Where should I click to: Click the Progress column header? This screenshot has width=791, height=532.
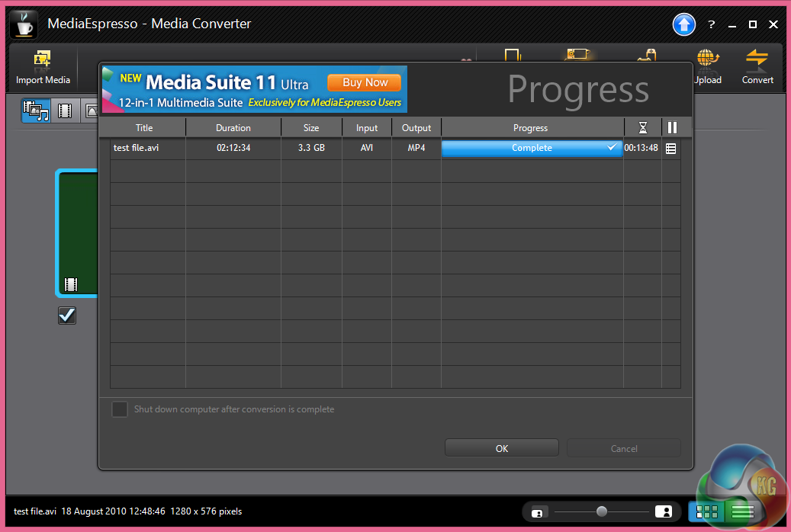[530, 127]
